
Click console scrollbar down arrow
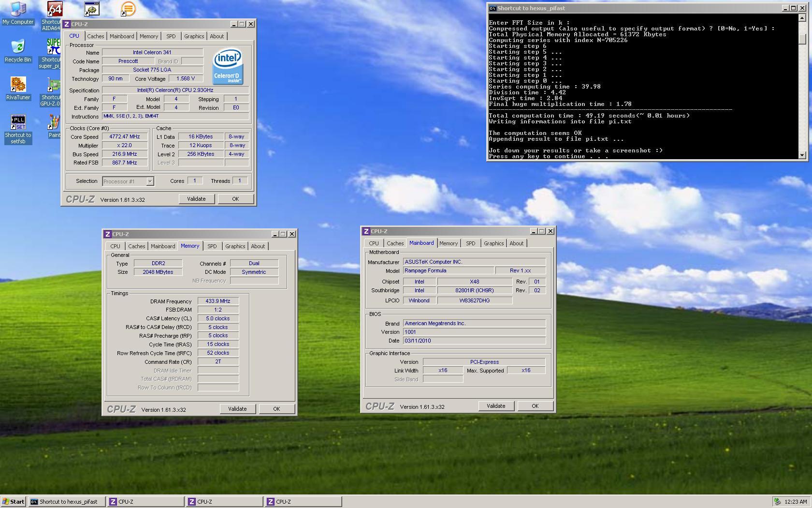click(x=803, y=155)
